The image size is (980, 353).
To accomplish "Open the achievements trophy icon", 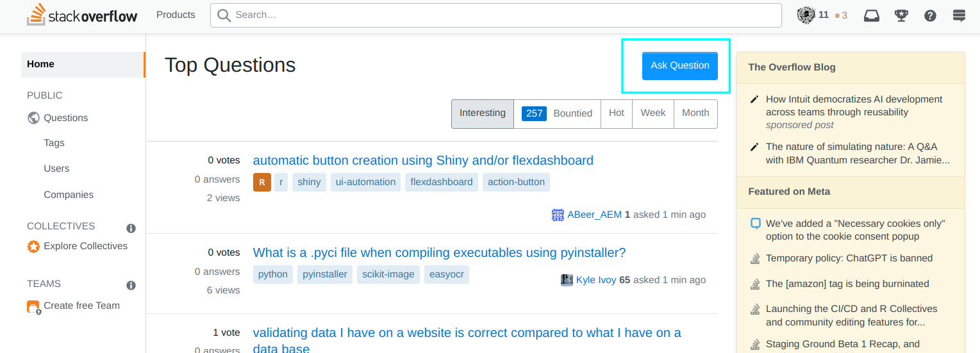I will [x=901, y=15].
